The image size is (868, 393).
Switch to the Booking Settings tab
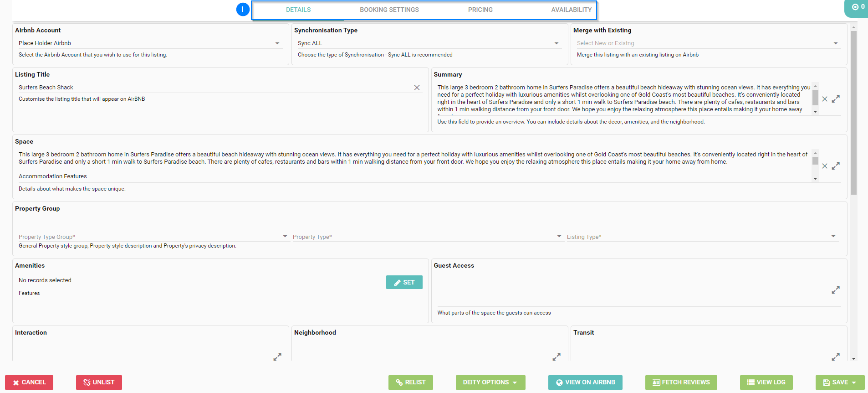(x=389, y=10)
